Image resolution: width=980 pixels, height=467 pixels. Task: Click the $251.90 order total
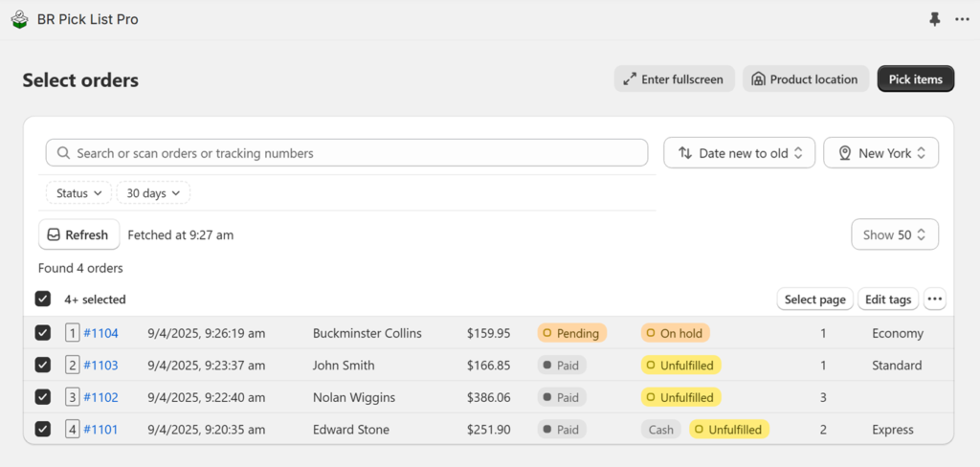(x=488, y=430)
